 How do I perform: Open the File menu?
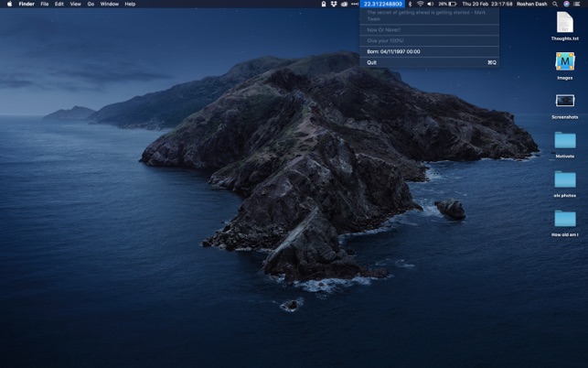[x=44, y=4]
